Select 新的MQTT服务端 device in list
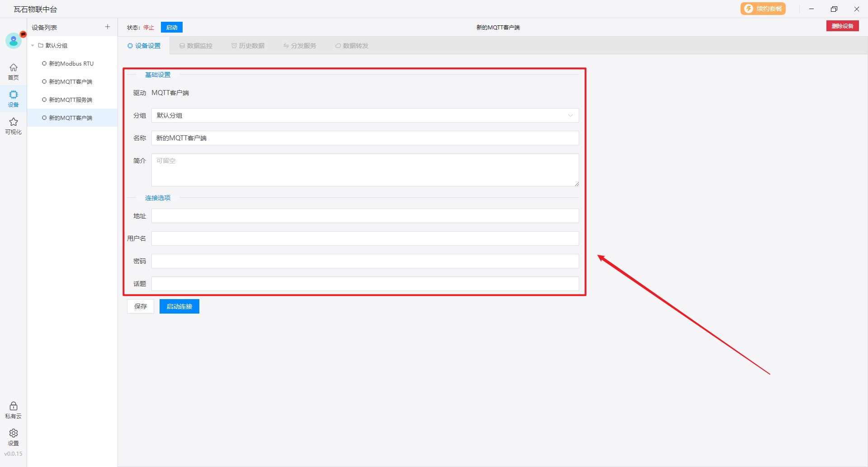This screenshot has width=868, height=467. pos(71,100)
